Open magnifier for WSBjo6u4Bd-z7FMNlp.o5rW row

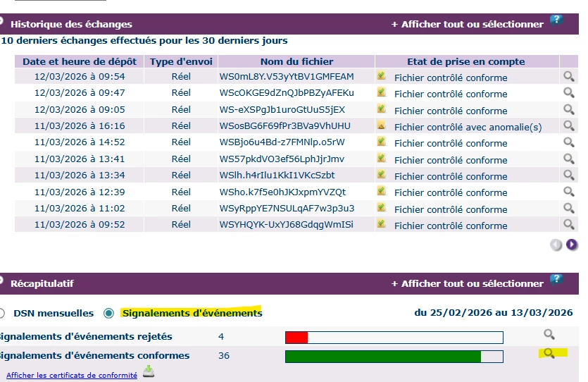click(x=569, y=142)
